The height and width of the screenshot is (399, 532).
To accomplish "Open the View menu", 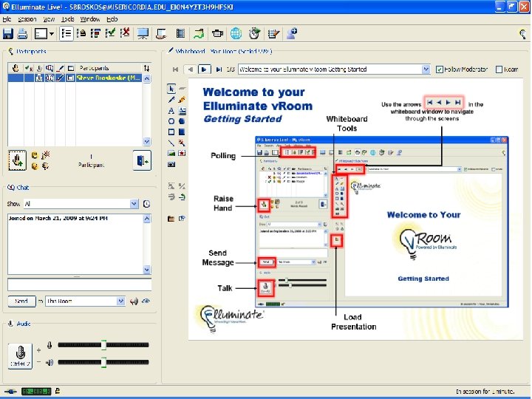I will click(x=49, y=19).
